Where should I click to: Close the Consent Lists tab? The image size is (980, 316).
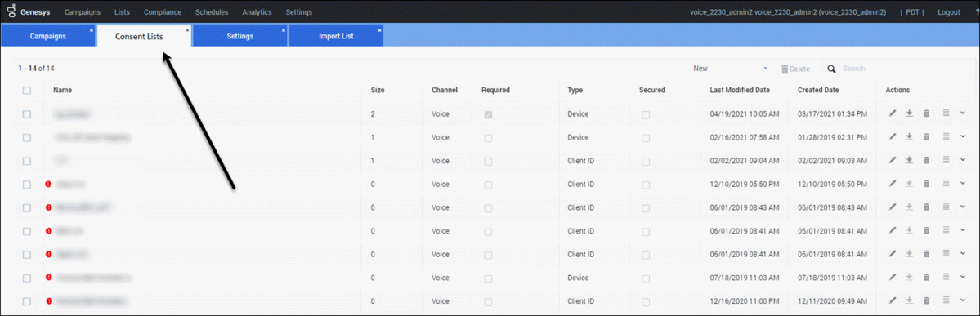187,30
